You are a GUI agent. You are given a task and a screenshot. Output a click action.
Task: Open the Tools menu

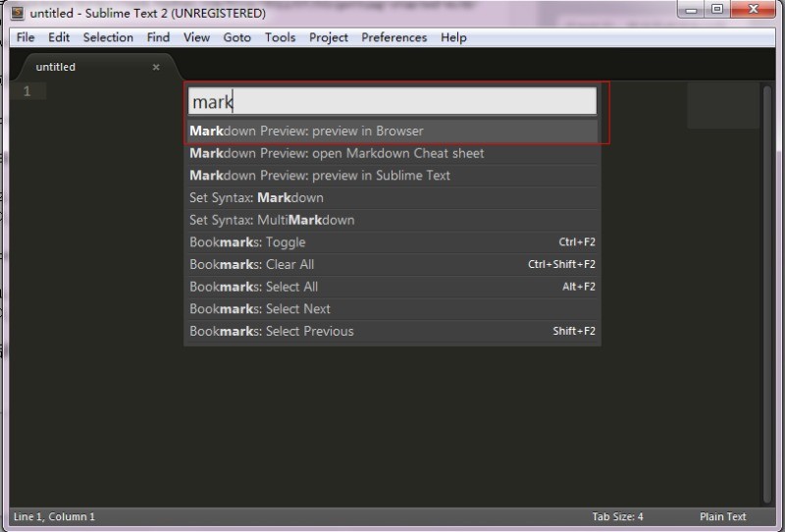coord(280,37)
